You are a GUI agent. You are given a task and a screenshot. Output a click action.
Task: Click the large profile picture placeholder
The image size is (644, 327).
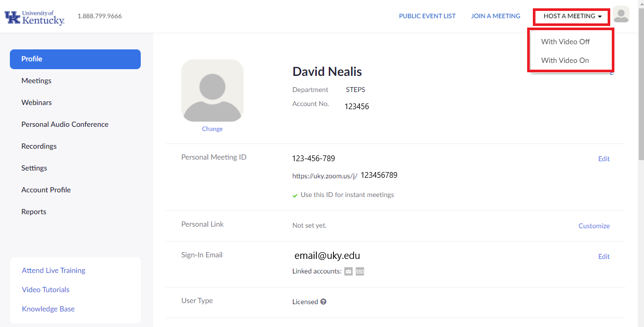pos(212,90)
